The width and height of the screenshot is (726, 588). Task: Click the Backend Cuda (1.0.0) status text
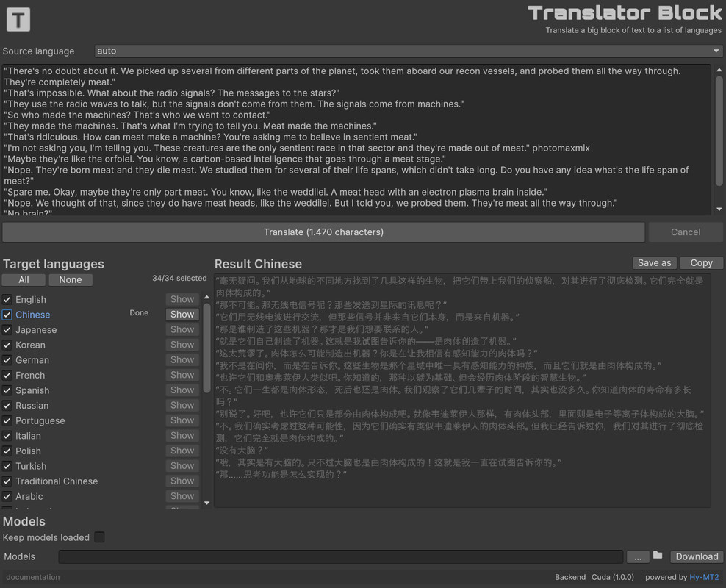tap(594, 577)
